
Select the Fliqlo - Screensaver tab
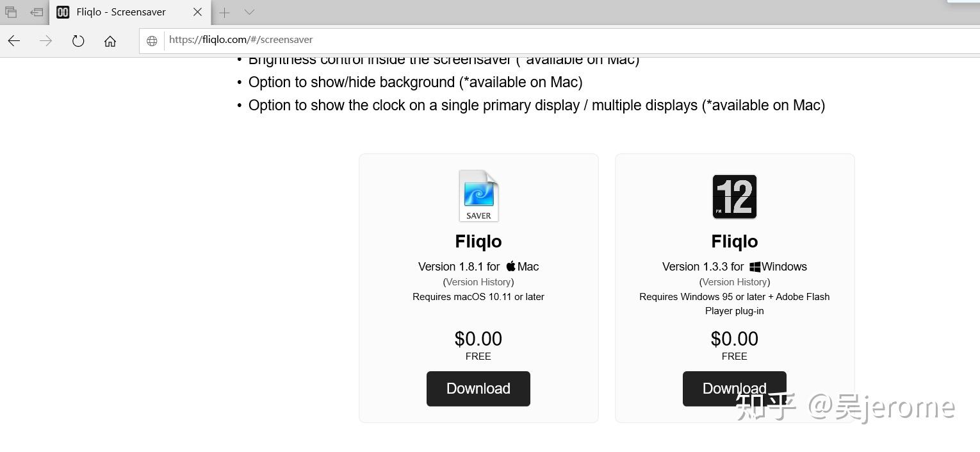pyautogui.click(x=122, y=12)
